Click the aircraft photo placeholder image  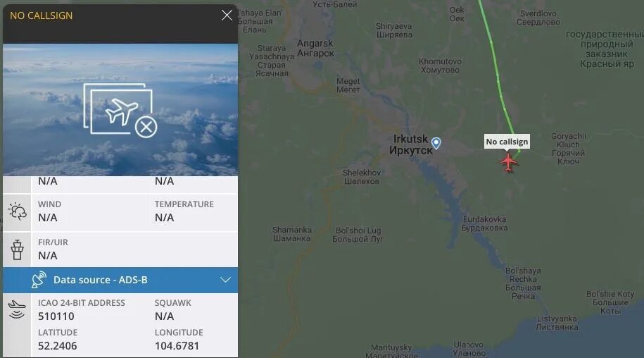tap(120, 110)
